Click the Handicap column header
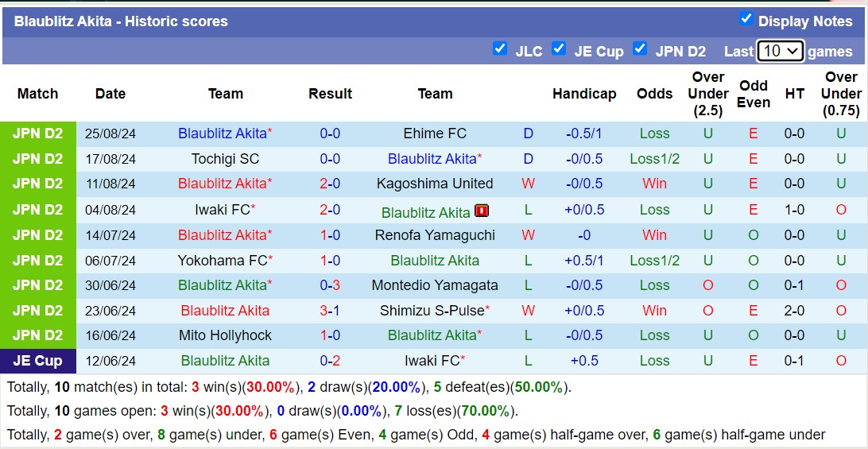 tap(584, 94)
